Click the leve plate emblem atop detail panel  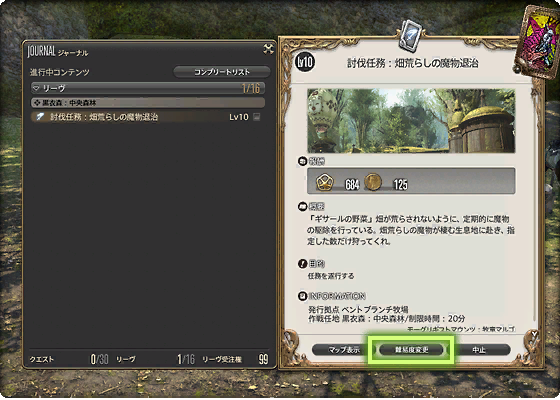pos(410,35)
